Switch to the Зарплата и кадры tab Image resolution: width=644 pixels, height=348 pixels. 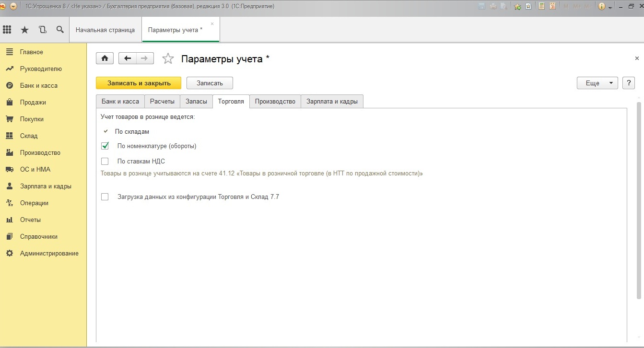click(x=332, y=102)
